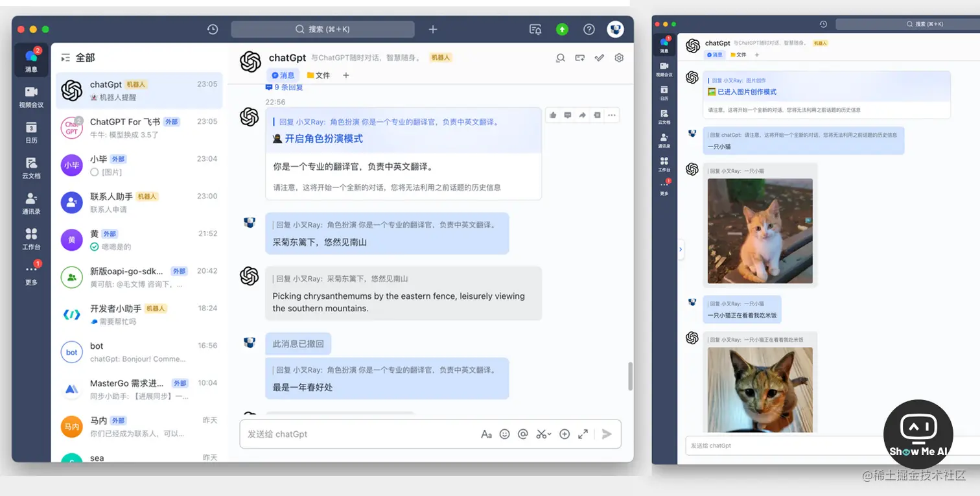Open more actions (three dots) on hovered message

click(612, 115)
